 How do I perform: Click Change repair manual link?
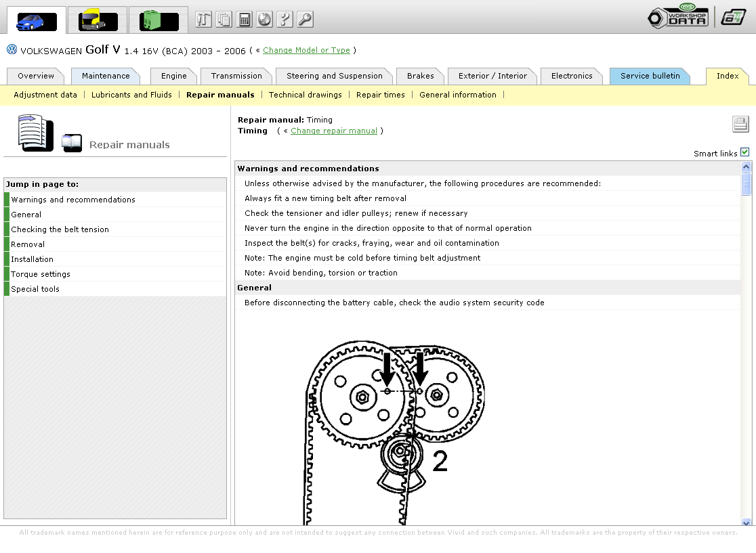tap(334, 131)
